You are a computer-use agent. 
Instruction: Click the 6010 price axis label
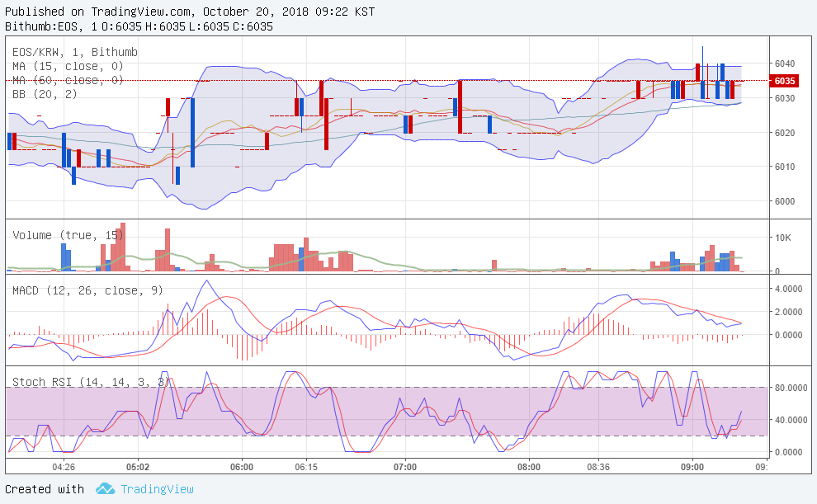pos(785,167)
